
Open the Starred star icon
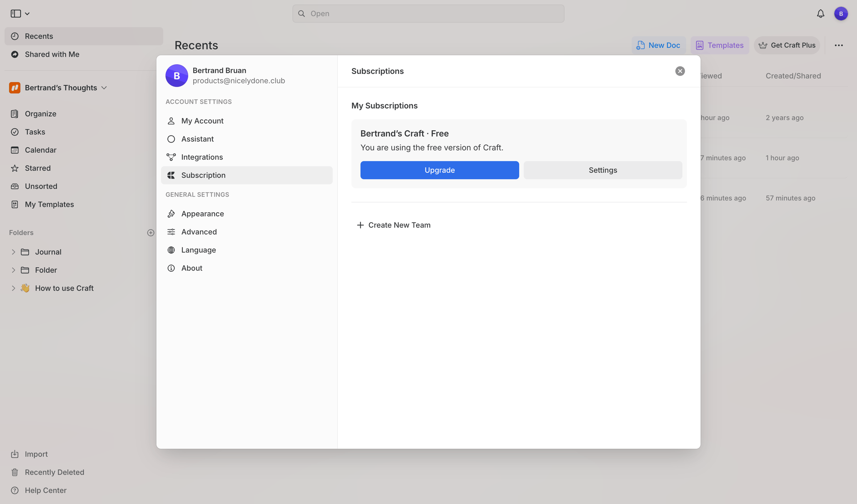(15, 168)
